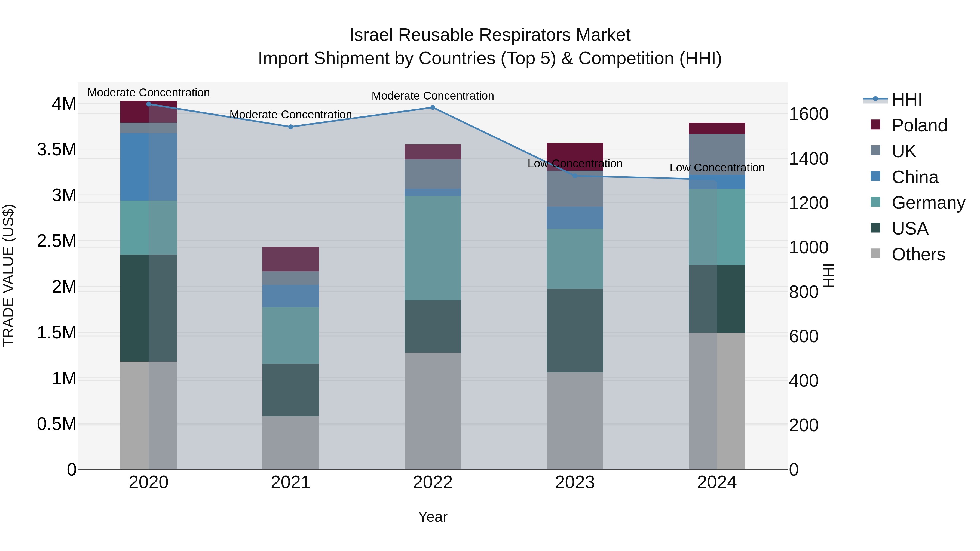Toggle the Others legend entry
This screenshot has height=551, width=980.
[x=908, y=254]
